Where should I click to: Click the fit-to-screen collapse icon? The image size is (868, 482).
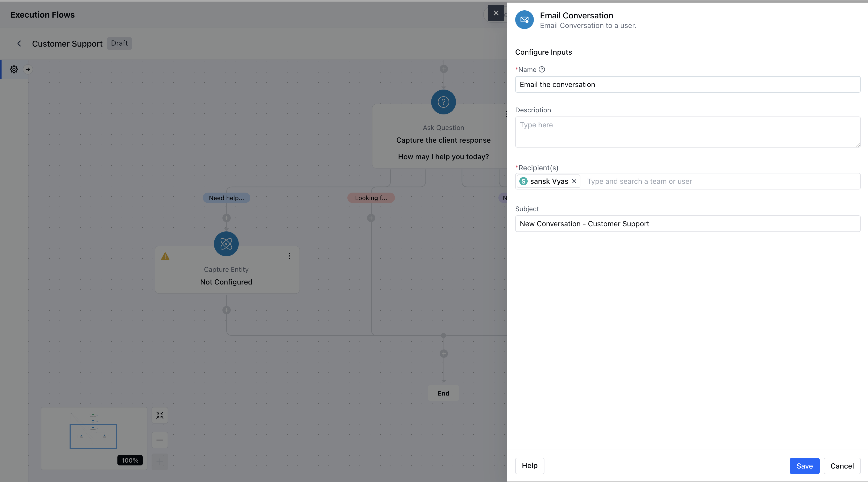[160, 415]
